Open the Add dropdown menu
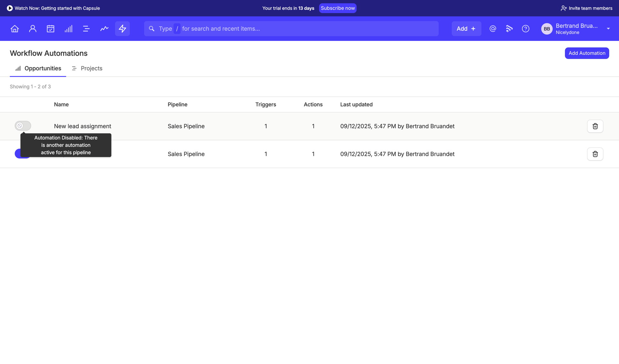 466,29
